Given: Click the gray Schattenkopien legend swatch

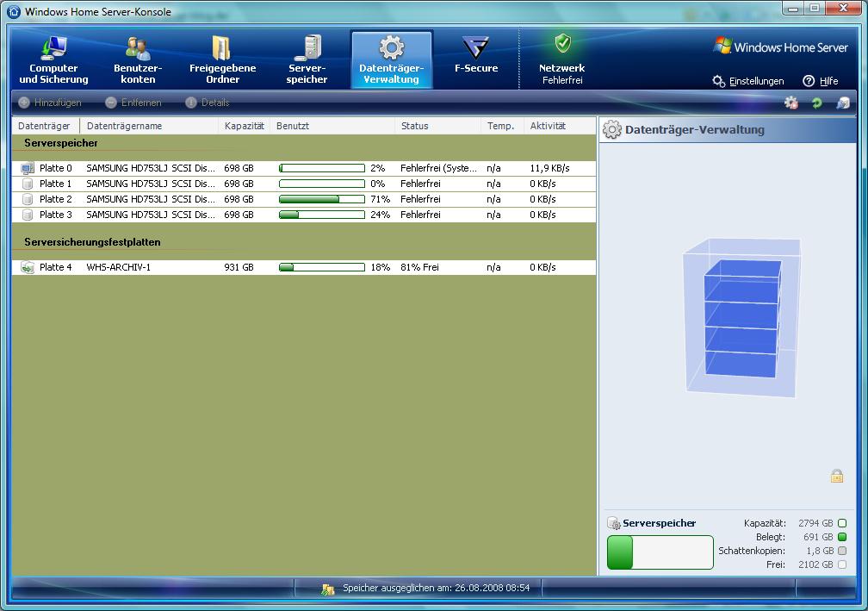Looking at the screenshot, I should pos(842,552).
